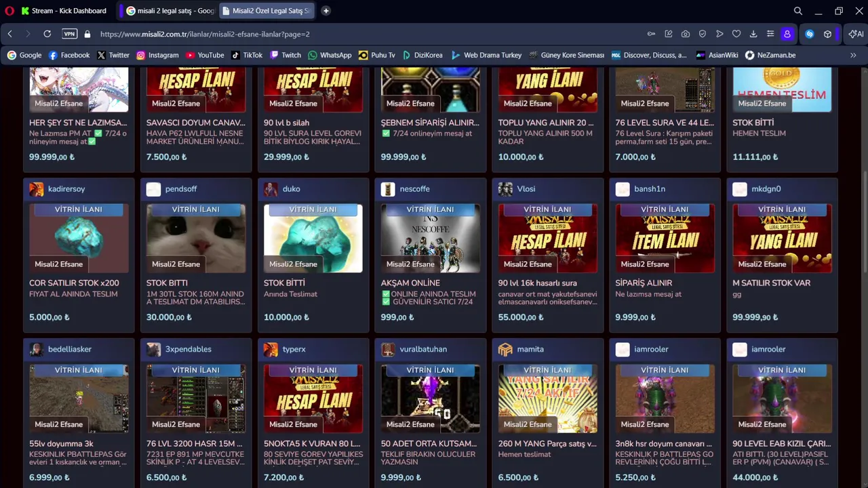Open the page edit/pinboard icon
The width and height of the screenshot is (868, 488).
pyautogui.click(x=669, y=34)
